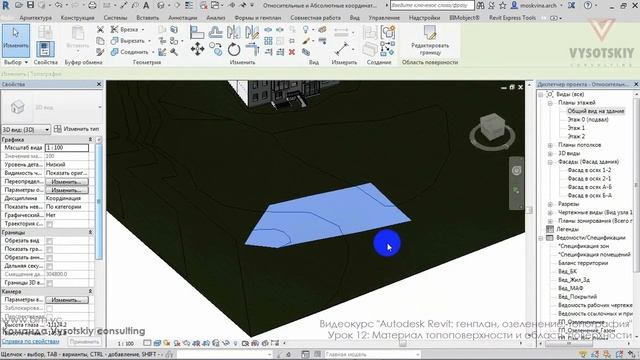Click the Cut scissors icon in clipboard

100,29
